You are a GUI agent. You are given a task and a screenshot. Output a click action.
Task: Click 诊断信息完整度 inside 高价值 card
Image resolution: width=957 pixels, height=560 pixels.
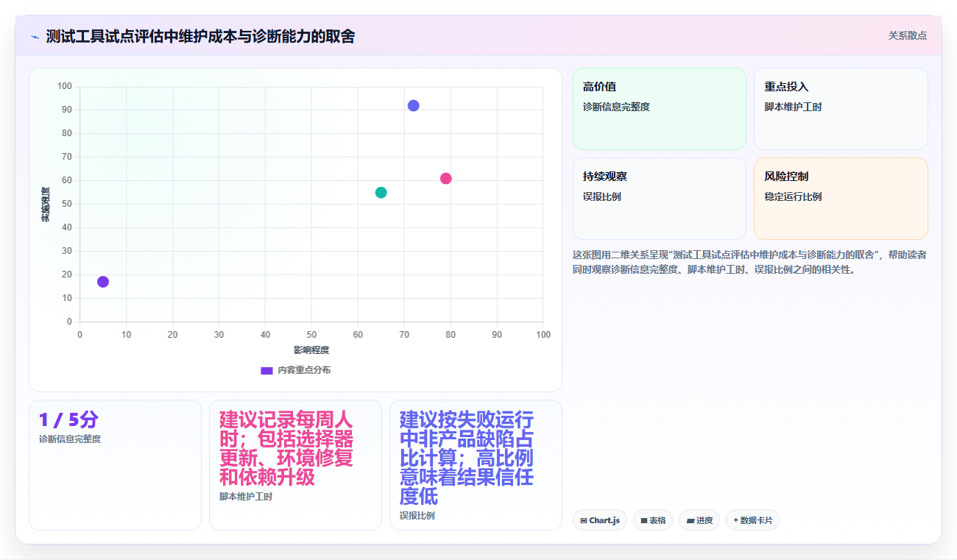pyautogui.click(x=616, y=107)
